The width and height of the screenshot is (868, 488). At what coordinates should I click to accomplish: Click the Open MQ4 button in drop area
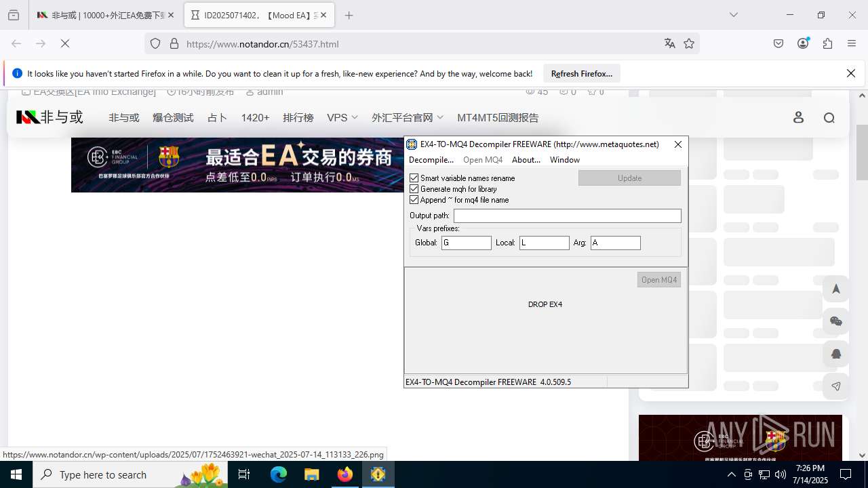click(659, 280)
